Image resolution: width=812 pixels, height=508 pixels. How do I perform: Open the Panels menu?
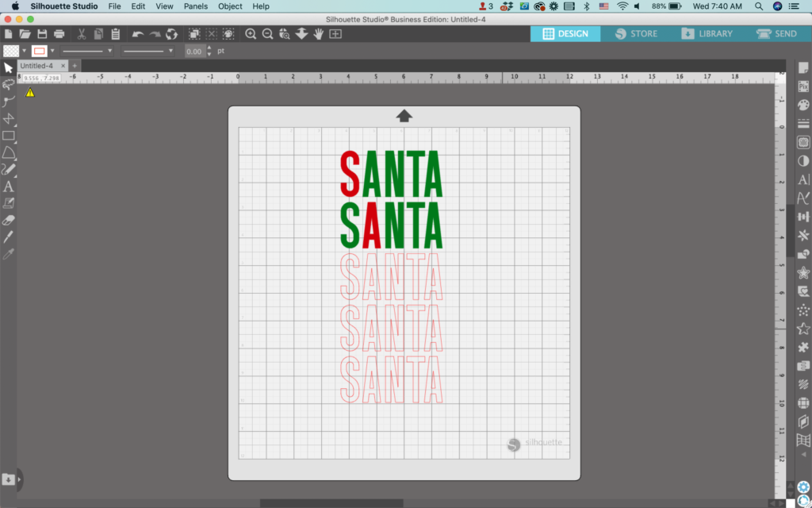[195, 6]
